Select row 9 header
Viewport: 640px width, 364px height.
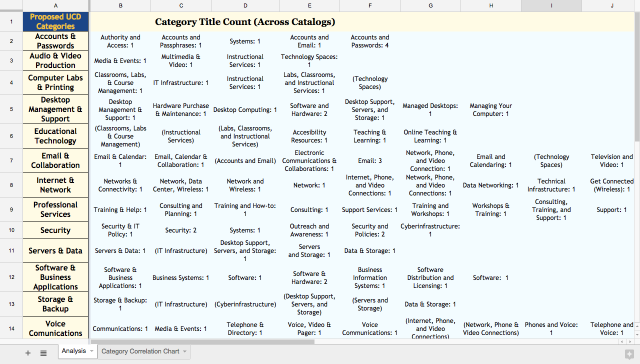[x=11, y=209]
